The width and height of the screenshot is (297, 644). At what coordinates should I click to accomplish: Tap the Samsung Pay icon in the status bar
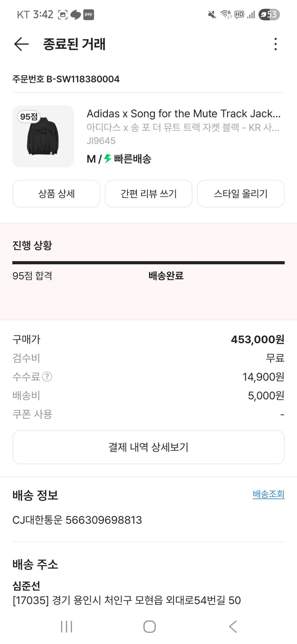[x=88, y=14]
